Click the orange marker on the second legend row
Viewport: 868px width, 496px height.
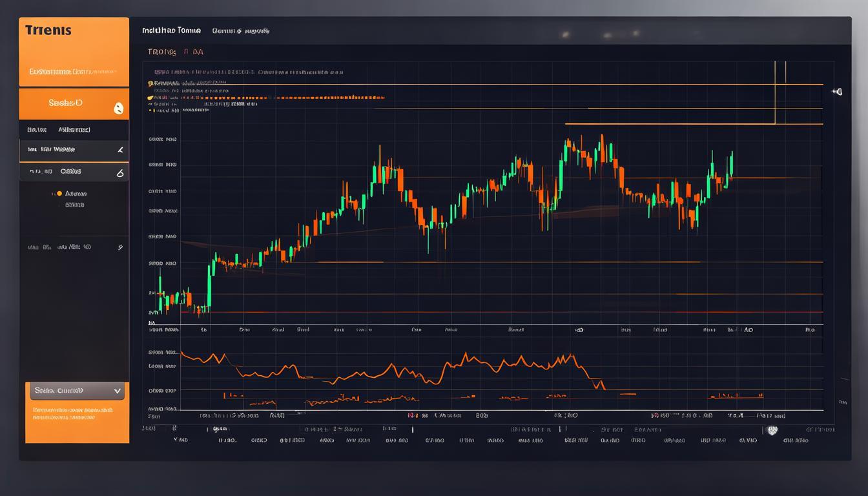tap(150, 98)
